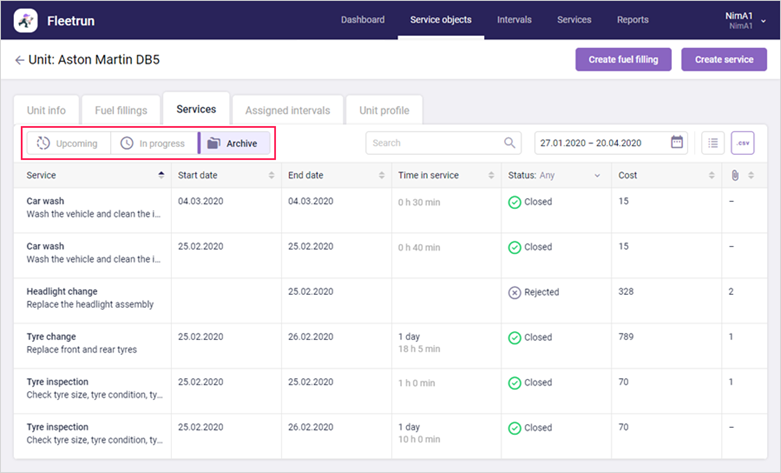Click the search magnifier icon
Screen dimensions: 781x473
[509, 143]
